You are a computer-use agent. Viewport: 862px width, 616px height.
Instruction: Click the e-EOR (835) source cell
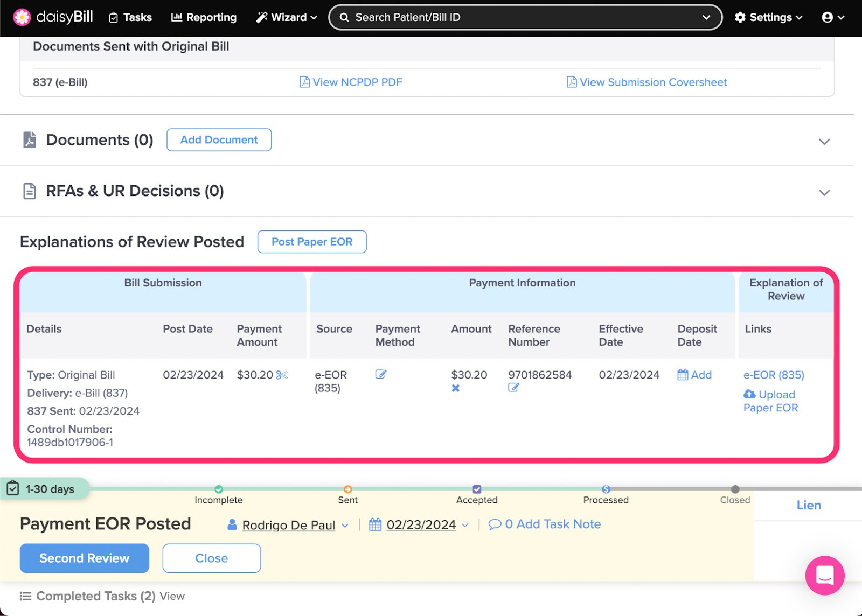(x=331, y=381)
